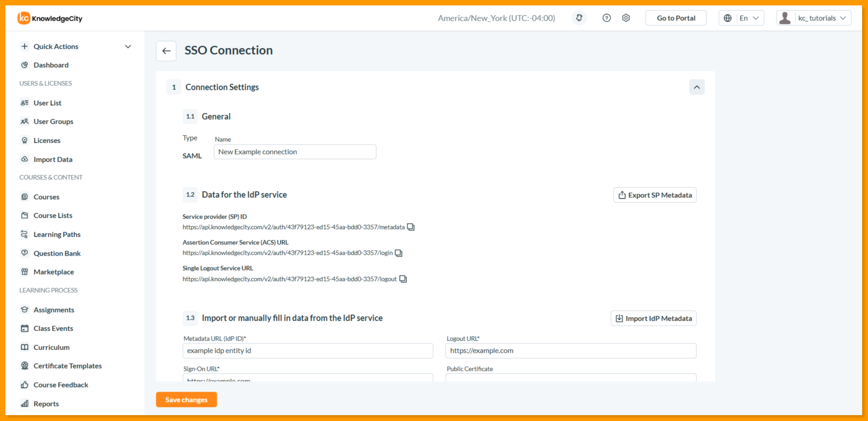Open Class Events in the sidebar
Viewport: 868px width, 421px height.
pos(53,328)
